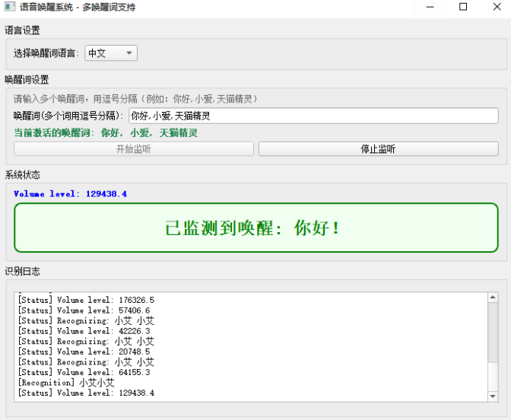Open the wake-word language dropdown showing 中文
The height and width of the screenshot is (420, 511).
(x=111, y=52)
